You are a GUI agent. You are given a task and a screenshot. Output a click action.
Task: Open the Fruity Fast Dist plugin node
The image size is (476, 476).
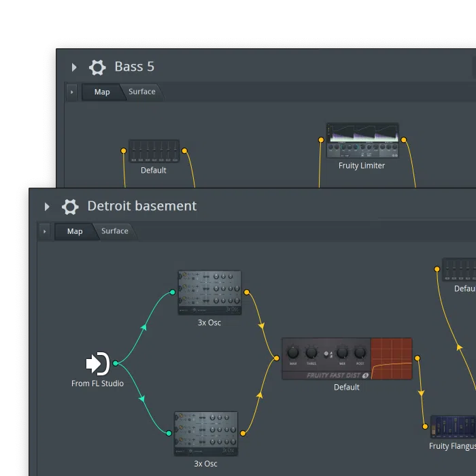[x=347, y=358]
